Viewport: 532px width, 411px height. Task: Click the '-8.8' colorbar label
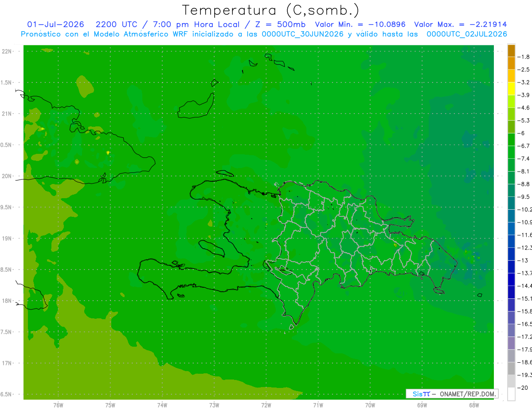pos(524,184)
